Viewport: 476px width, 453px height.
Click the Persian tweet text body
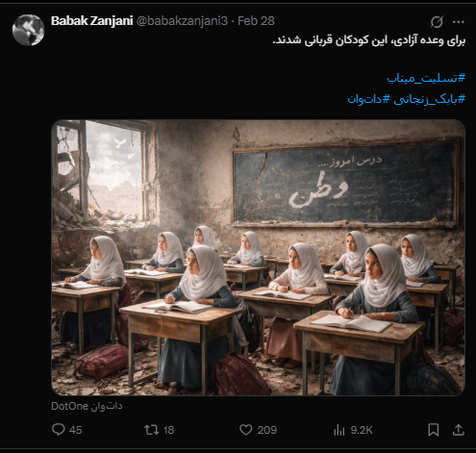pos(368,40)
